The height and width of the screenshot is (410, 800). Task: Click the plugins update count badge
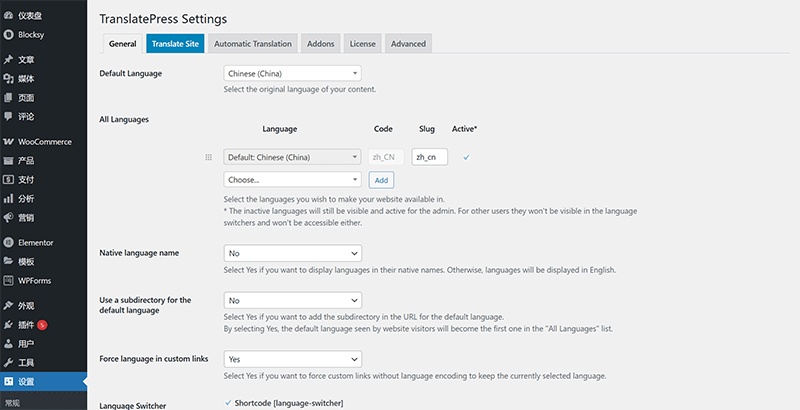(42, 325)
